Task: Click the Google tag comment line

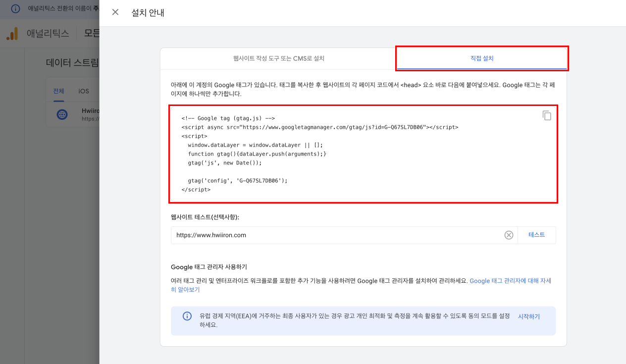Action: coord(228,118)
